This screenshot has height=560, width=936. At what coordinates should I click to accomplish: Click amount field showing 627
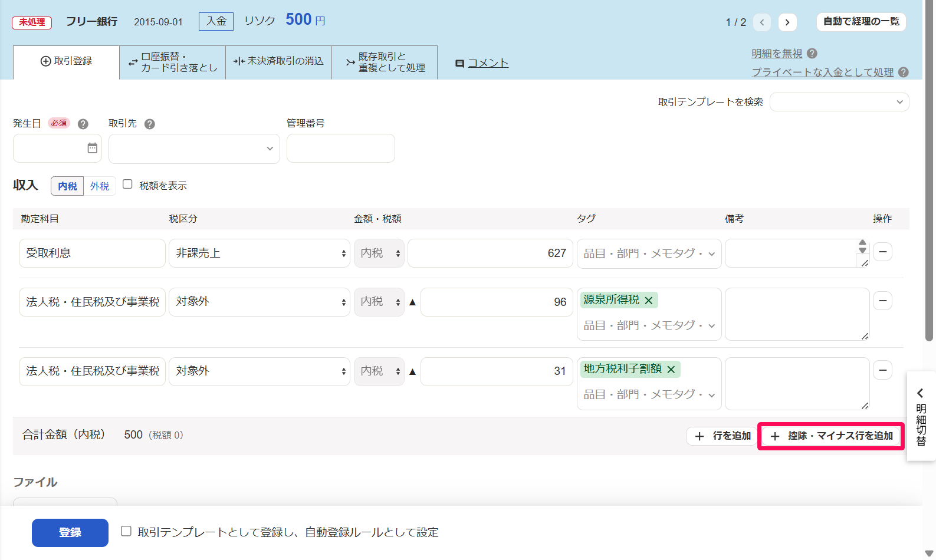[490, 253]
